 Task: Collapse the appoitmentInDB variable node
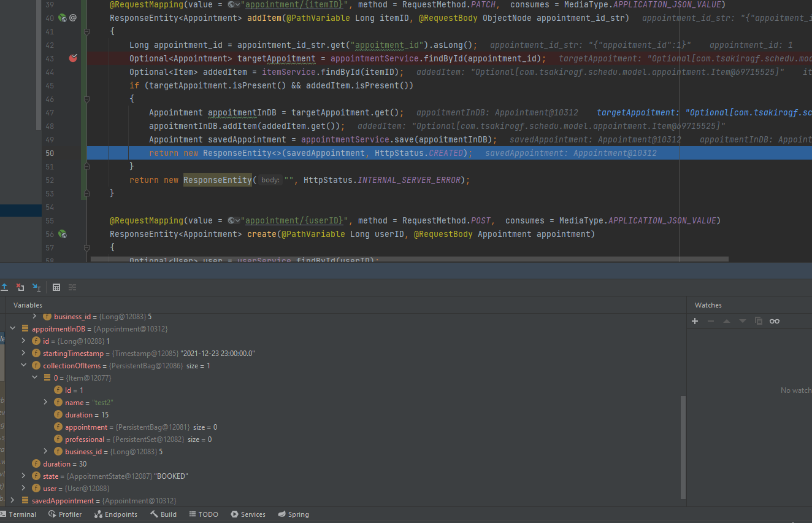click(x=12, y=329)
